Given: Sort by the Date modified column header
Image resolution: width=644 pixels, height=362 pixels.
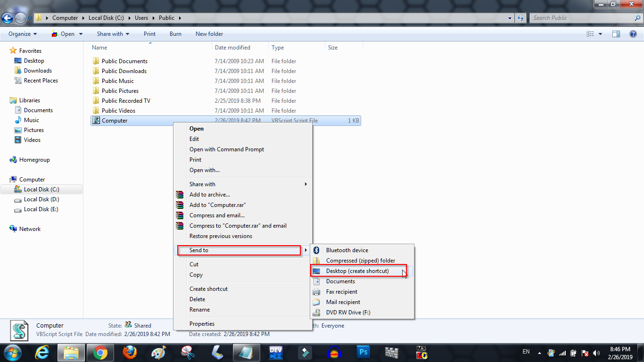Looking at the screenshot, I should pyautogui.click(x=232, y=48).
